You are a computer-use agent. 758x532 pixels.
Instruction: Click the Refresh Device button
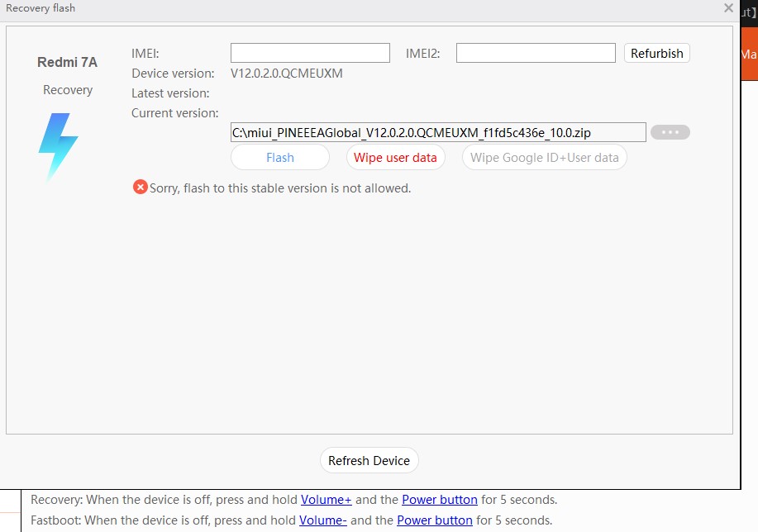[x=369, y=461]
